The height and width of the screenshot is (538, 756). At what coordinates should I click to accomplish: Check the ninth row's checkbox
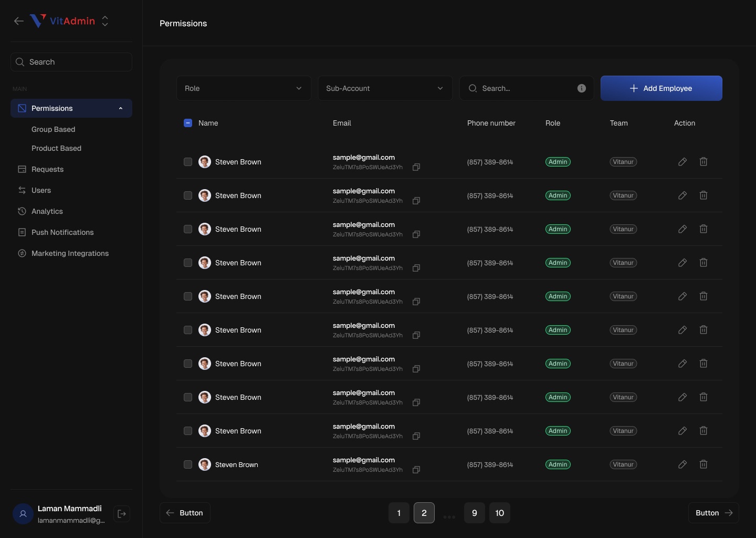tap(188, 431)
